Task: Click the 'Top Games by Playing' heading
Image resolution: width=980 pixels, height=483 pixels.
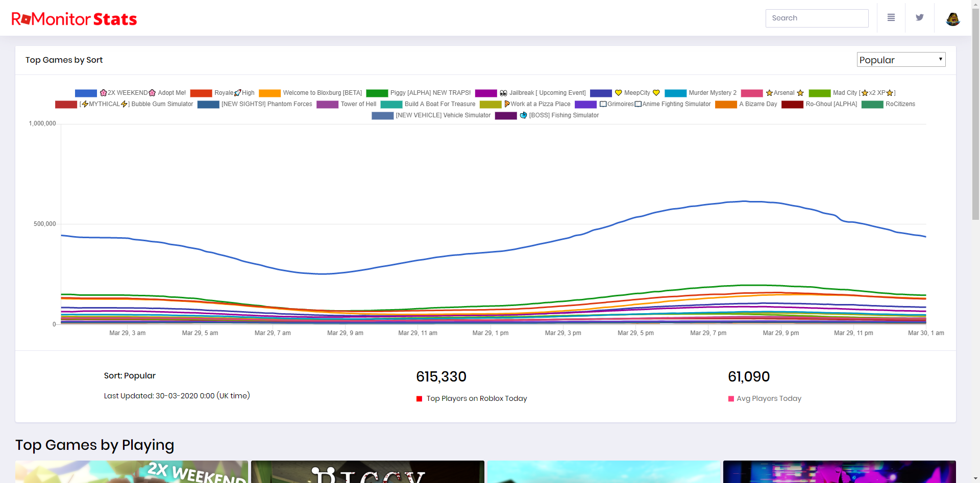Action: click(95, 445)
